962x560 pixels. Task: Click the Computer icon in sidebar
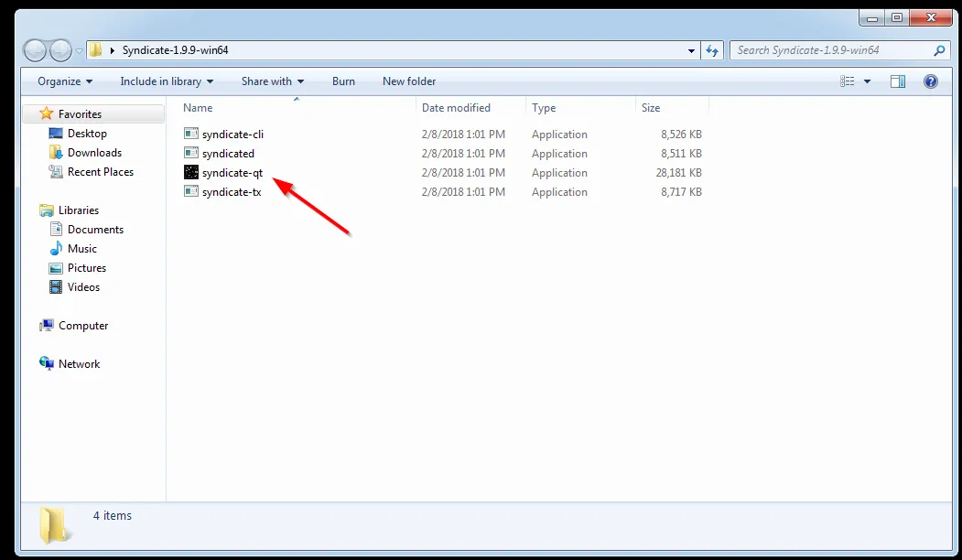click(x=46, y=325)
